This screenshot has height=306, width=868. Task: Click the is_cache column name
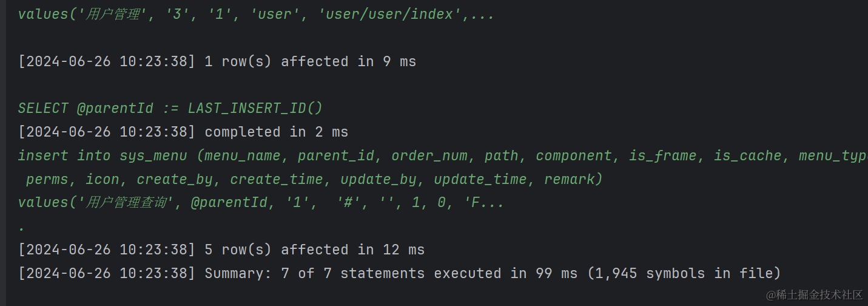tap(747, 155)
